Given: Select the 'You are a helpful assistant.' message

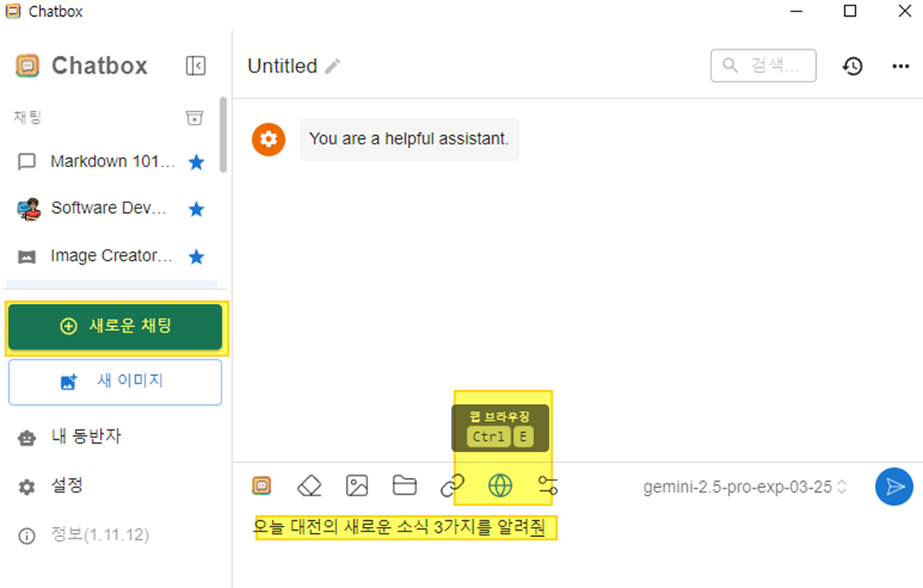Looking at the screenshot, I should pyautogui.click(x=409, y=139).
